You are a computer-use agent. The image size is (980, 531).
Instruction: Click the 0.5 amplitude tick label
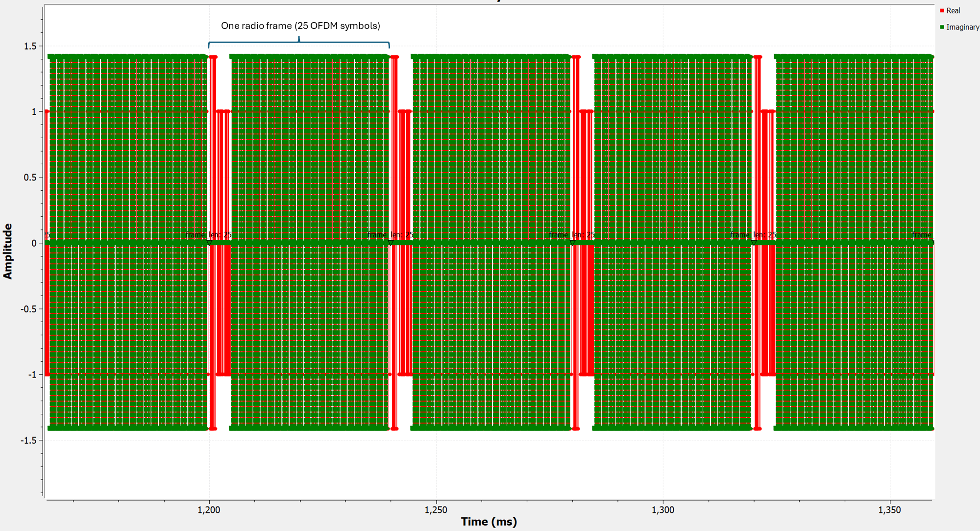click(30, 177)
